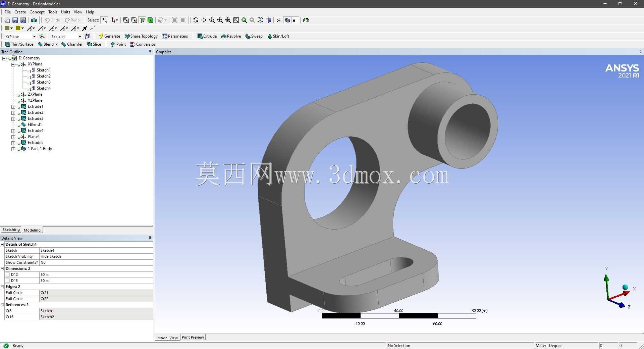This screenshot has height=349, width=644.
Task: Expand the Extrude1 tree node
Action: tap(13, 106)
